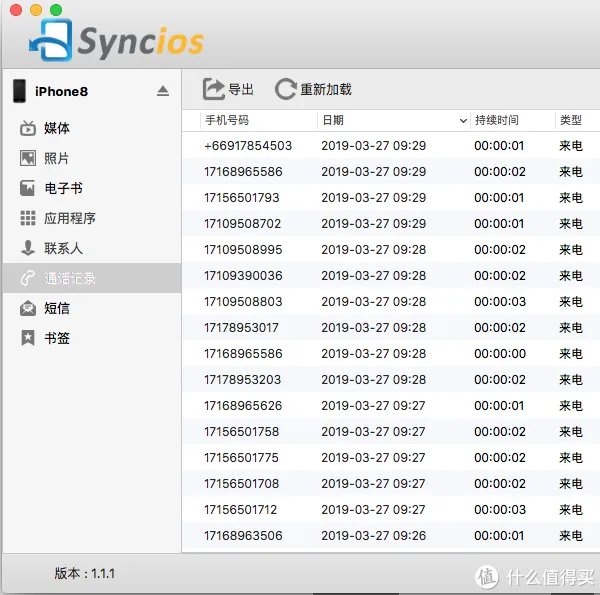This screenshot has width=600, height=595.
Task: Open the Contacts (联系人) person icon
Action: click(x=28, y=248)
